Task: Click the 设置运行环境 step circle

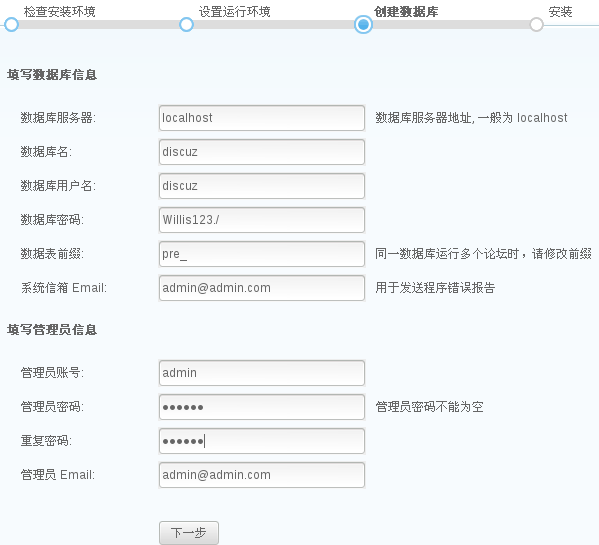Action: tap(186, 24)
